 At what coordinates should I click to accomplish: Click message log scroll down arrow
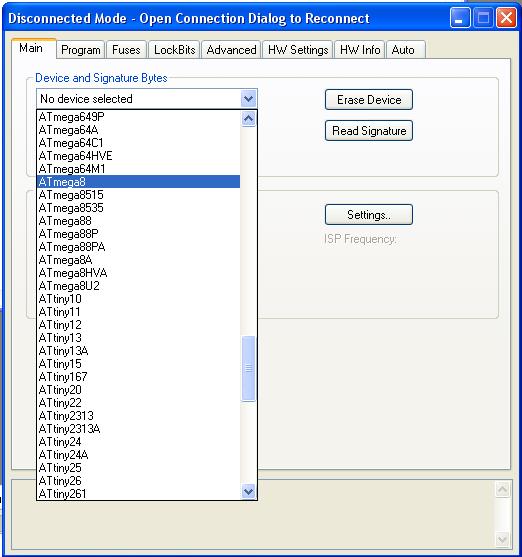502,540
